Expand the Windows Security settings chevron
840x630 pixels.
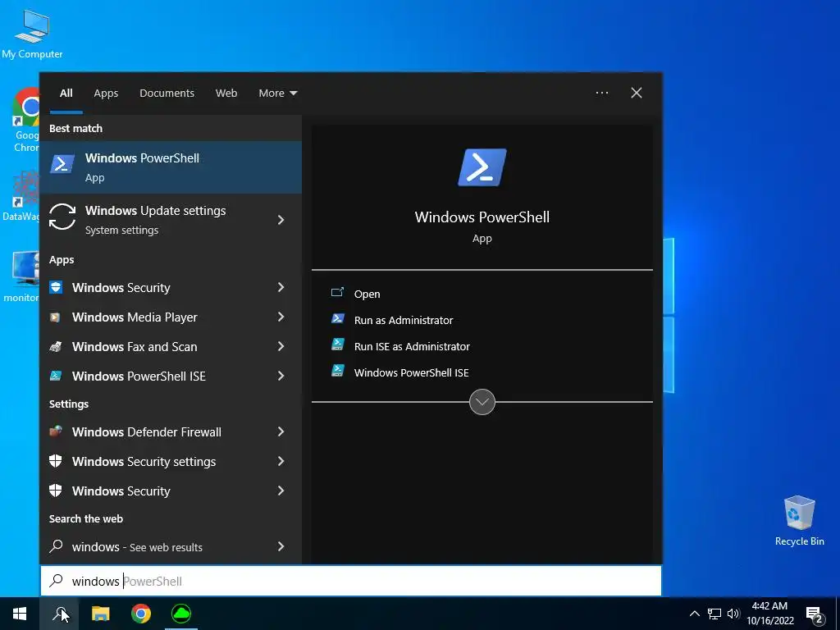pyautogui.click(x=281, y=461)
